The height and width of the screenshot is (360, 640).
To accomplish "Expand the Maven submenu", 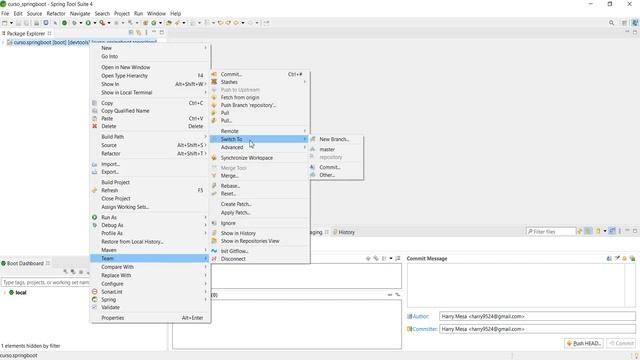I will pos(205,250).
